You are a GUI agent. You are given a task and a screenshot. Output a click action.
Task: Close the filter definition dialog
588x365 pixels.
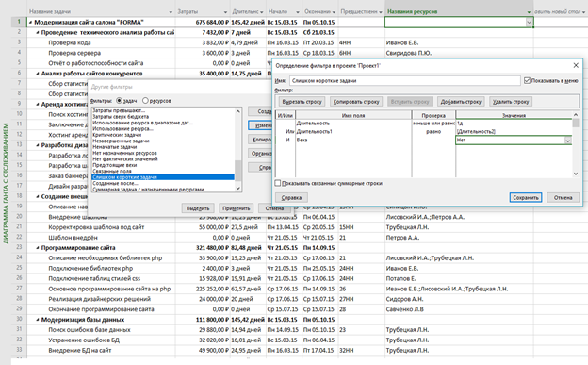click(576, 65)
